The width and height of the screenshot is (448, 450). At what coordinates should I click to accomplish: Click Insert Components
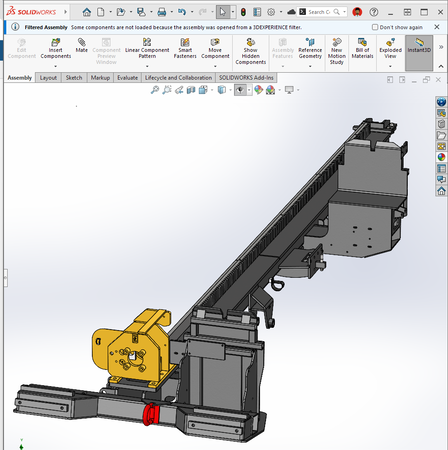56,48
